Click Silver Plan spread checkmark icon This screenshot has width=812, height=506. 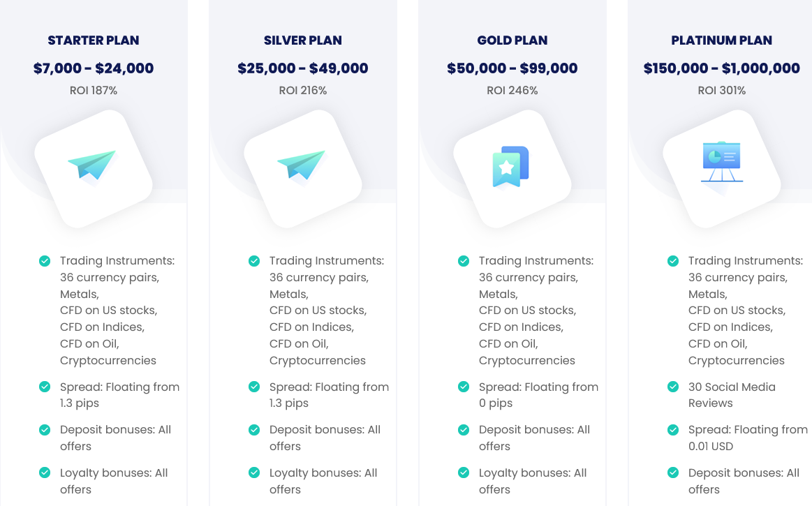254,387
